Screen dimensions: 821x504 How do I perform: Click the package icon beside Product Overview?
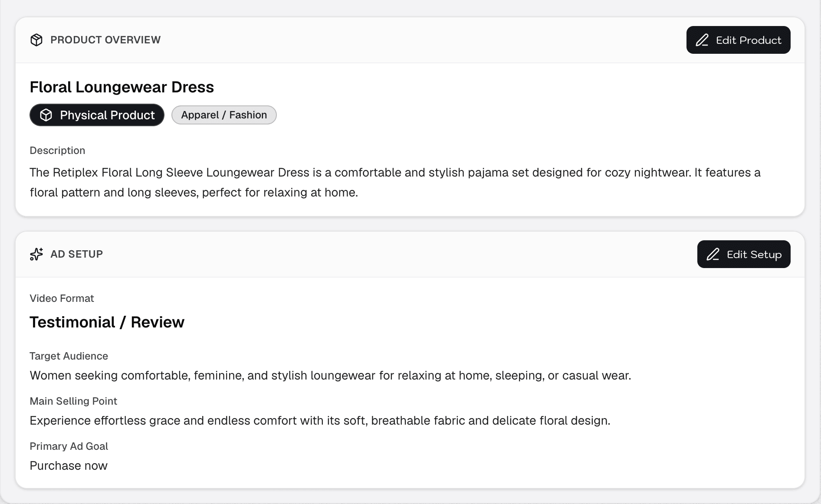[x=36, y=40]
